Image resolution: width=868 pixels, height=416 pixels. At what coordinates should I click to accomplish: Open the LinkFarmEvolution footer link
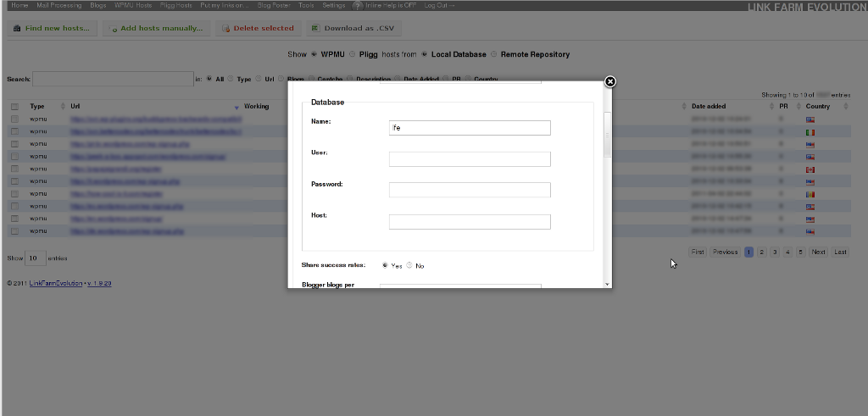(56, 283)
